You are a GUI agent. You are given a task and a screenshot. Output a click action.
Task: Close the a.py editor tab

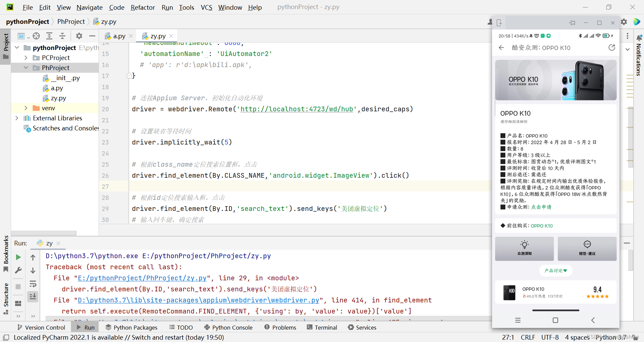(131, 36)
